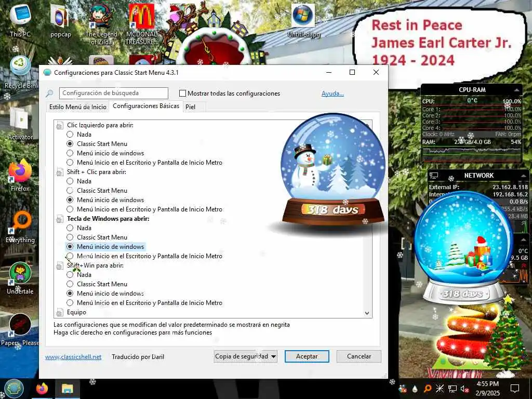The width and height of the screenshot is (532, 399).
Task: Click the water droplet tray icon
Action: tap(415, 389)
